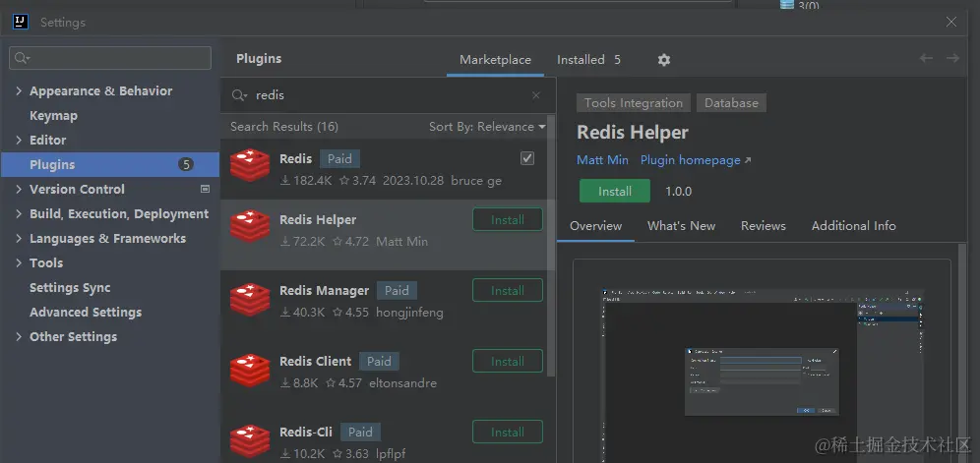Viewport: 980px width, 463px height.
Task: Expand Build, Execution, Deployment node
Action: click(x=19, y=213)
